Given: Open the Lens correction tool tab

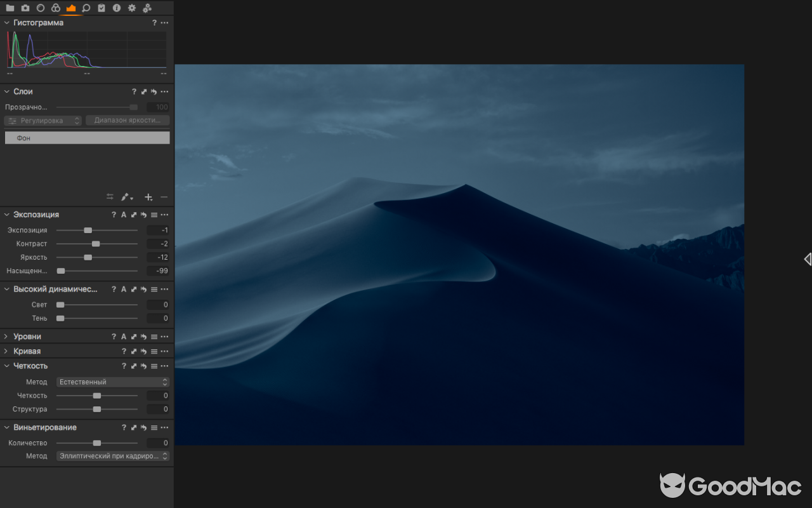Looking at the screenshot, I should 39,8.
